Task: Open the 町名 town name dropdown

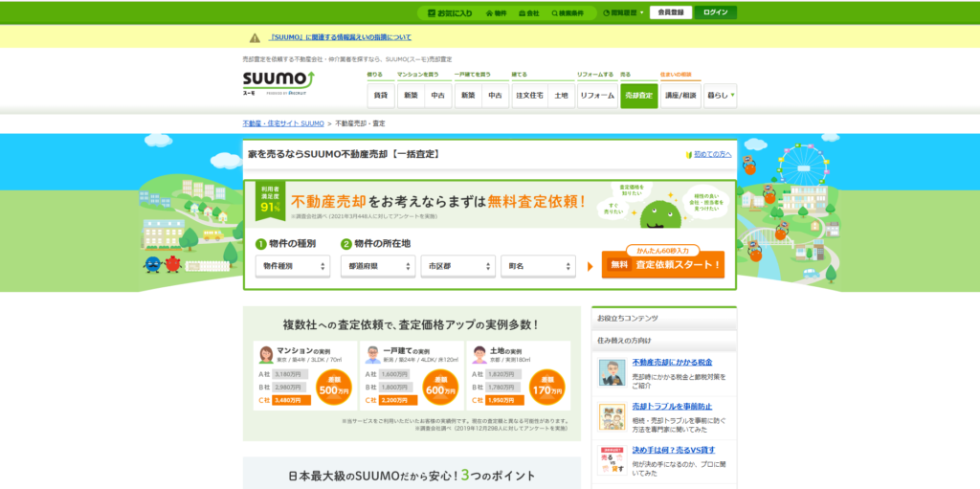Action: click(538, 266)
